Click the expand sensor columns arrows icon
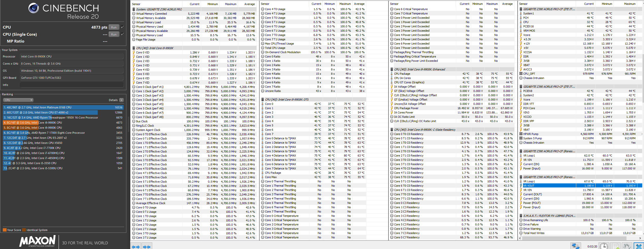 [136, 246]
